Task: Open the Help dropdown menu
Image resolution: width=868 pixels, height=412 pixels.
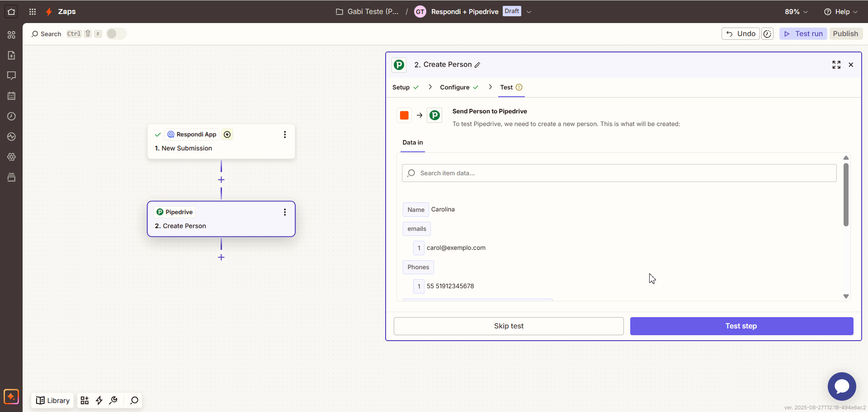Action: click(840, 12)
